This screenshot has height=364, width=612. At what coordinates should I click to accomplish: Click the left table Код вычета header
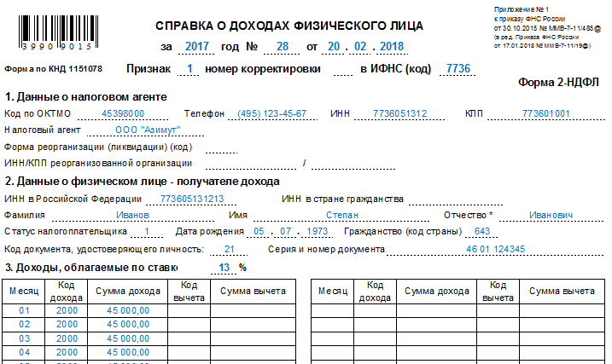tap(189, 292)
